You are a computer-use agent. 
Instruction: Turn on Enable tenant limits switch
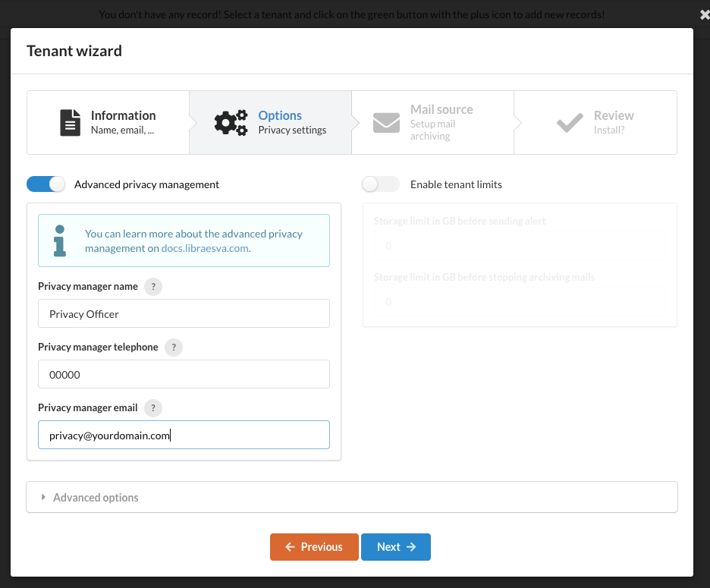pyautogui.click(x=380, y=184)
